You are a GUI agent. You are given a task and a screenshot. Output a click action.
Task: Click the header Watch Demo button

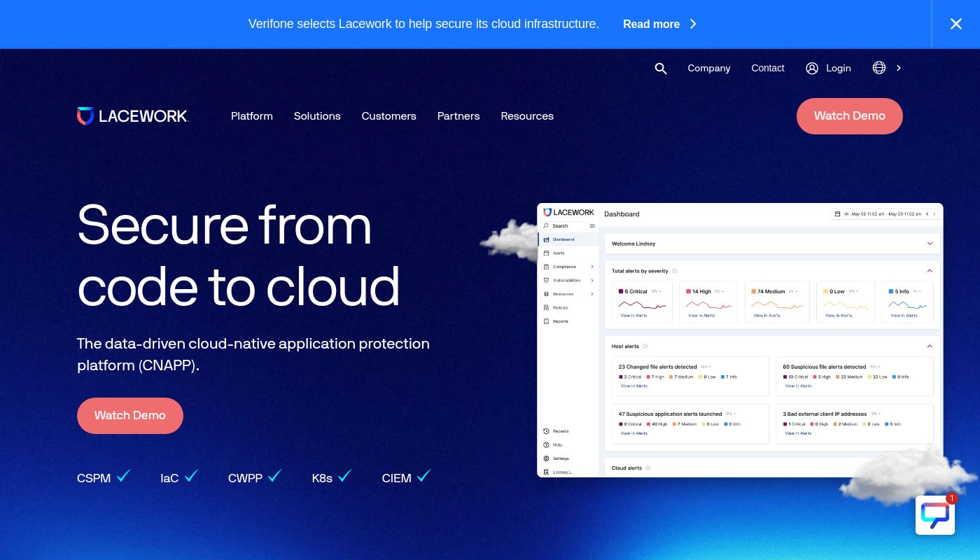(850, 116)
